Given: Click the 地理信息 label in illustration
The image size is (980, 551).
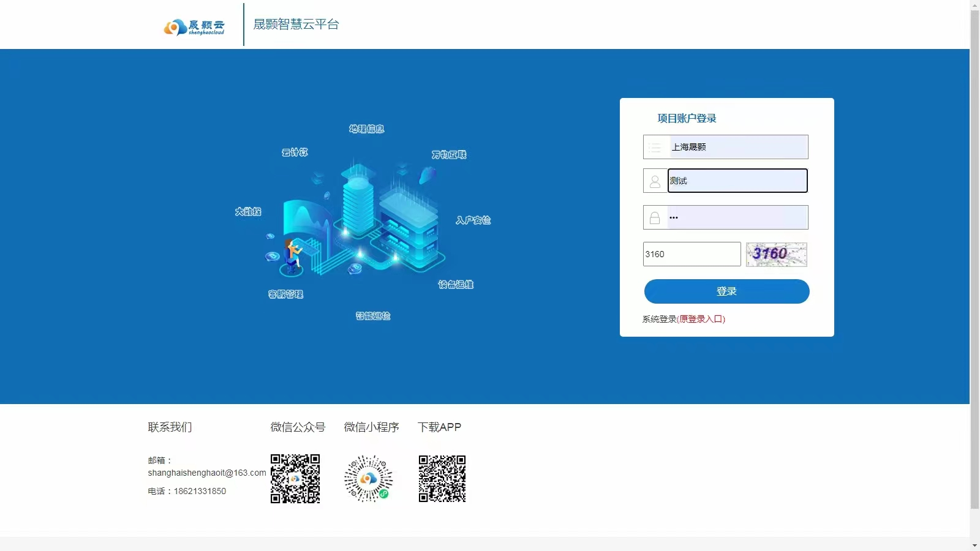Looking at the screenshot, I should click(367, 129).
